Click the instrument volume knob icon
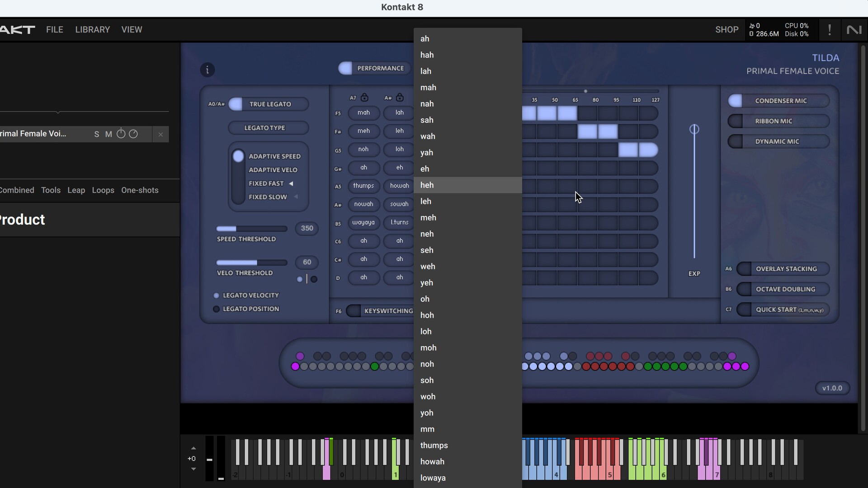The height and width of the screenshot is (488, 868). 133,134
